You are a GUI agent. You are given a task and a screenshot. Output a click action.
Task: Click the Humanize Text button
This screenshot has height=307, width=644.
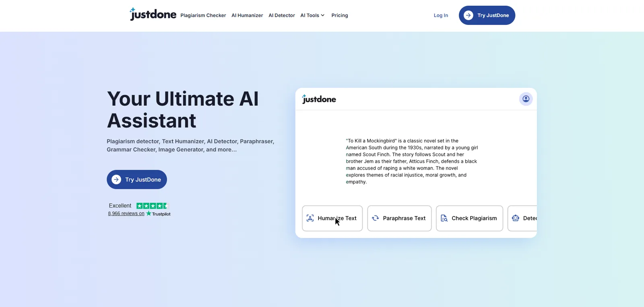point(332,218)
